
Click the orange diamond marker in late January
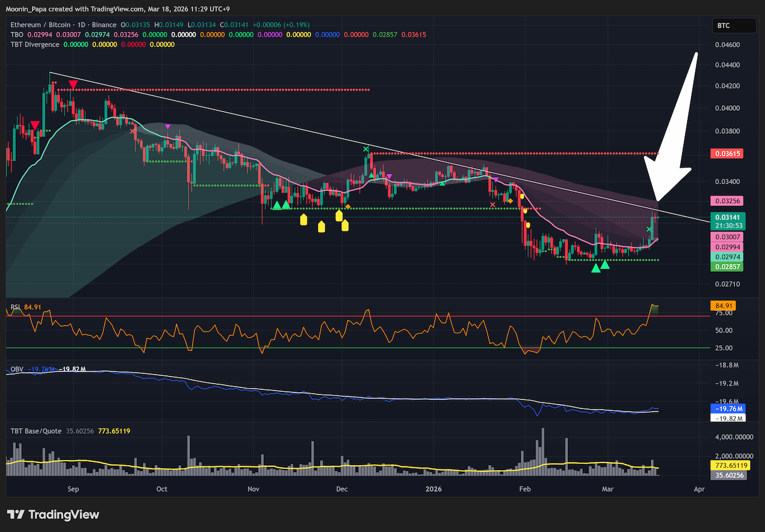(509, 201)
